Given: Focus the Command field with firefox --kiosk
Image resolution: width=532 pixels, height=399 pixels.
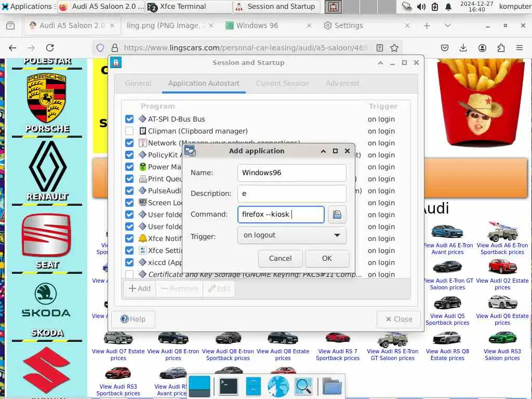Looking at the screenshot, I should tap(281, 215).
